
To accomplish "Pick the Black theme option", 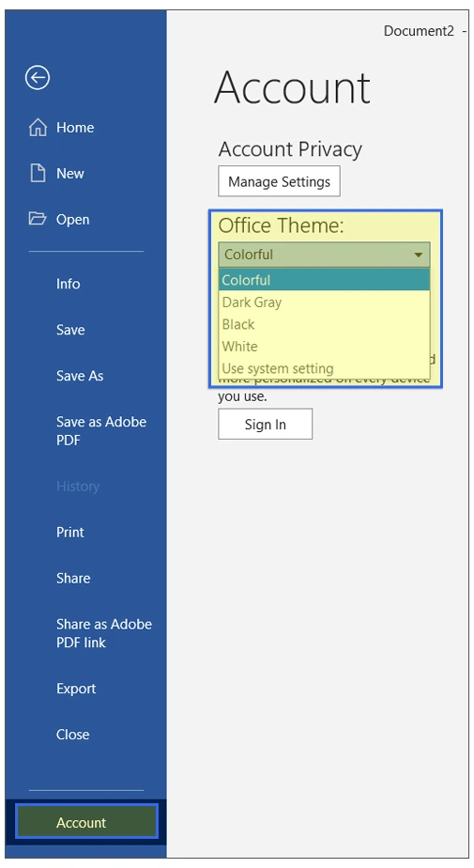I will [324, 324].
